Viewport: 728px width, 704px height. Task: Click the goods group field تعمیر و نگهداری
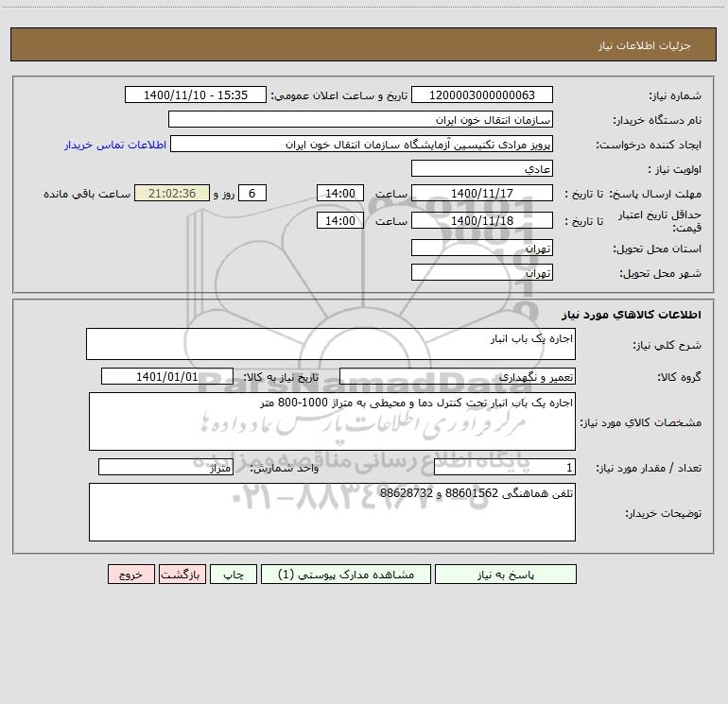click(x=458, y=376)
